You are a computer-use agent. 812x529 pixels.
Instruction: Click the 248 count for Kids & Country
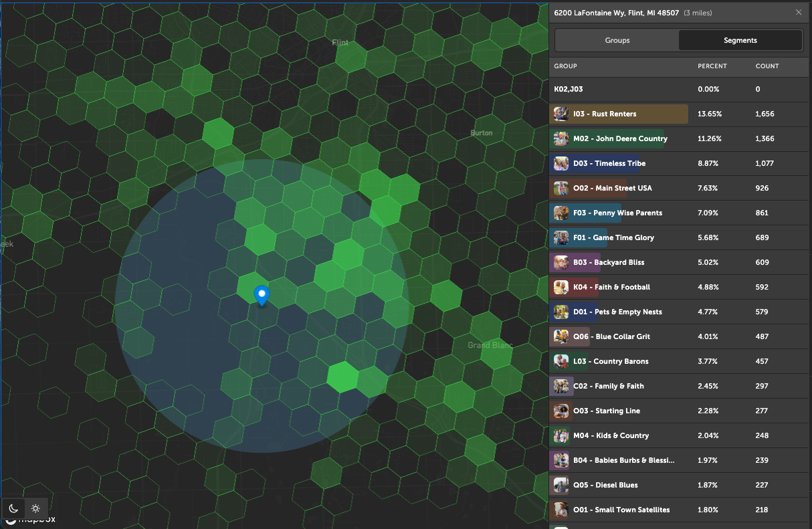(x=762, y=435)
